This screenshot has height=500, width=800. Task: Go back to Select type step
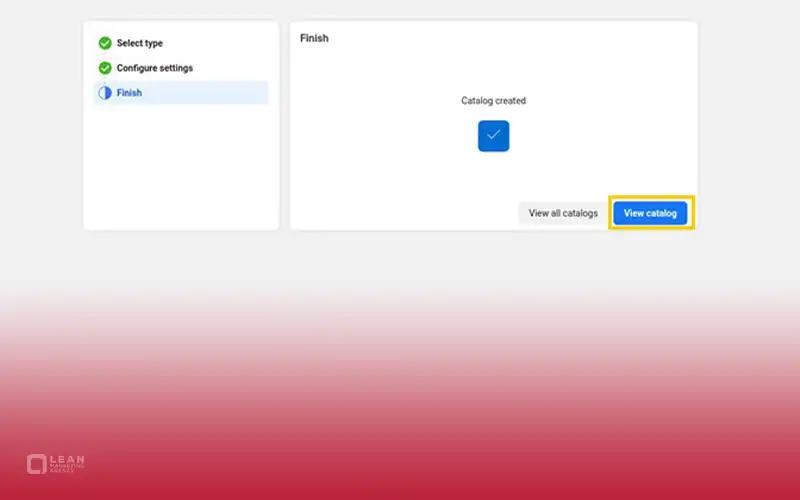(x=139, y=43)
